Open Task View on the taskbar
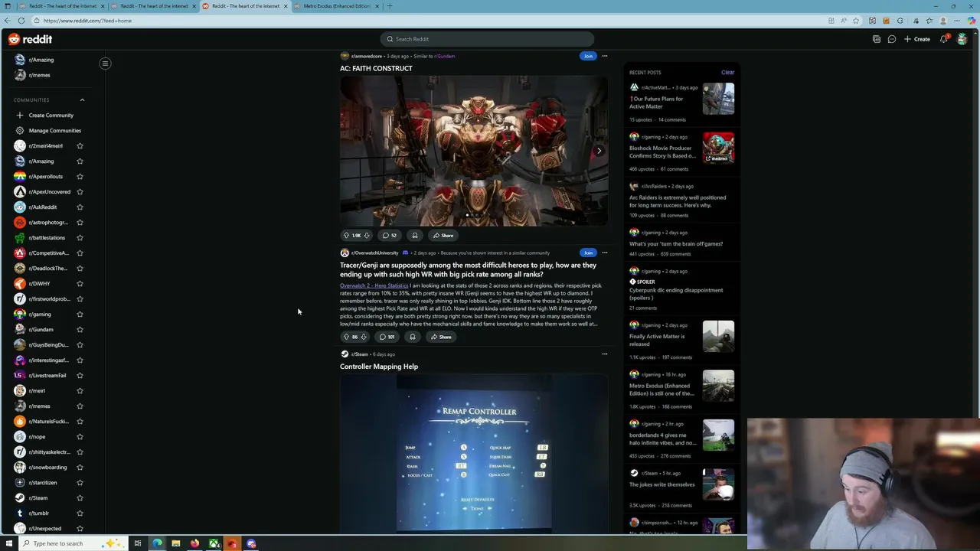Image resolution: width=980 pixels, height=551 pixels. tap(138, 543)
